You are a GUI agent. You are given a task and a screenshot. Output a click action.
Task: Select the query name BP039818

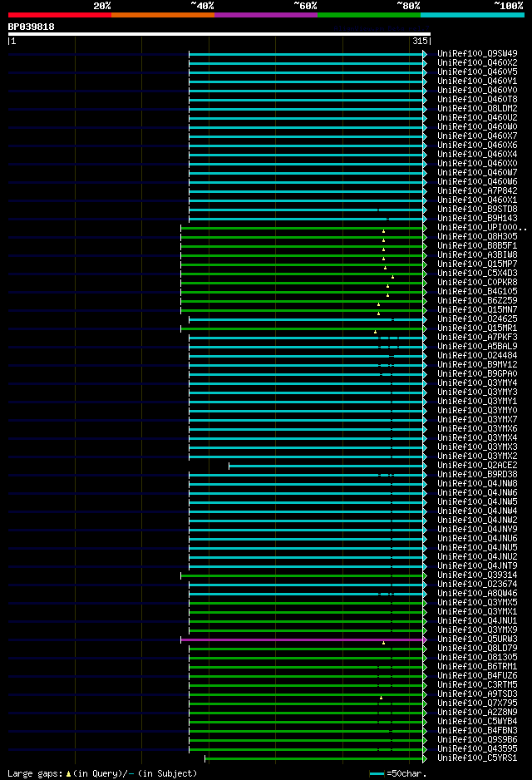tap(31, 27)
